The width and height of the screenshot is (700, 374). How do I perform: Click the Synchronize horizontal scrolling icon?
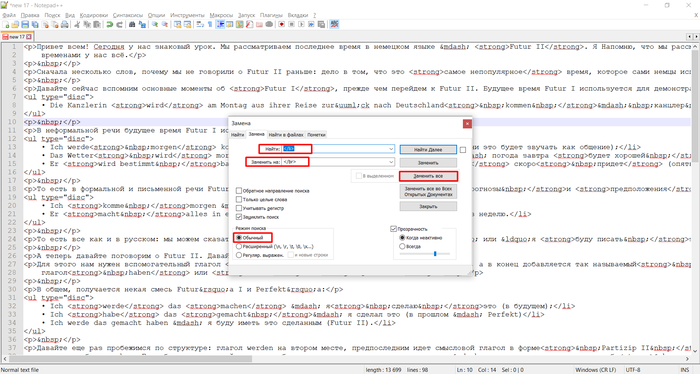[188, 25]
